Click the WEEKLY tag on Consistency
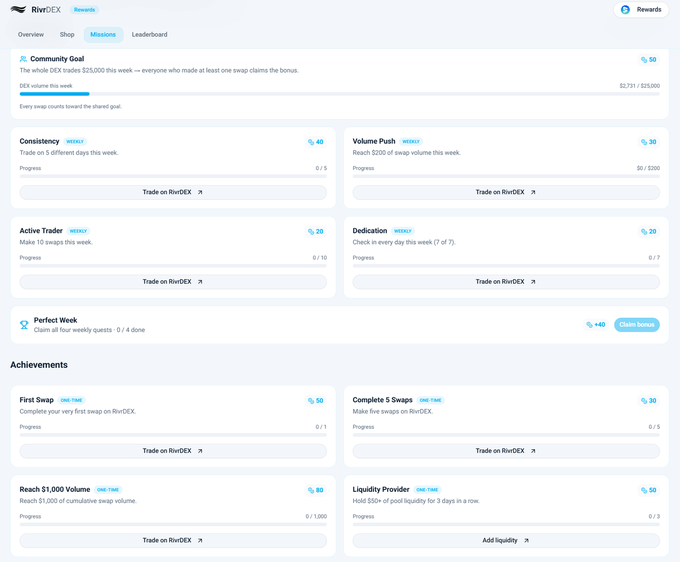680x562 pixels. point(75,142)
